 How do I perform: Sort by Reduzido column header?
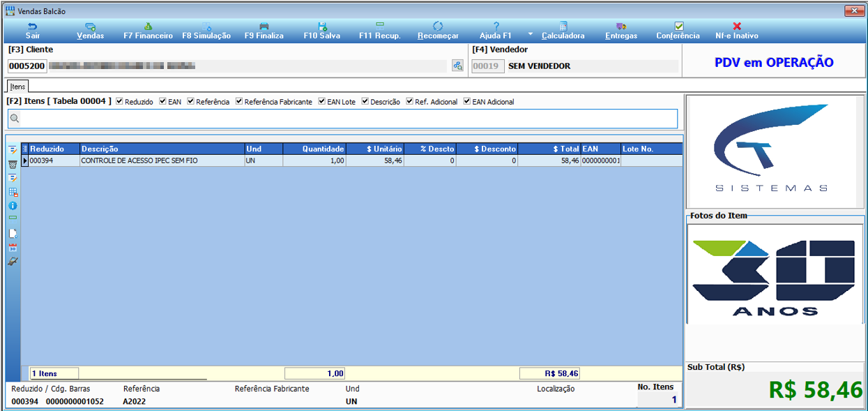pyautogui.click(x=54, y=149)
